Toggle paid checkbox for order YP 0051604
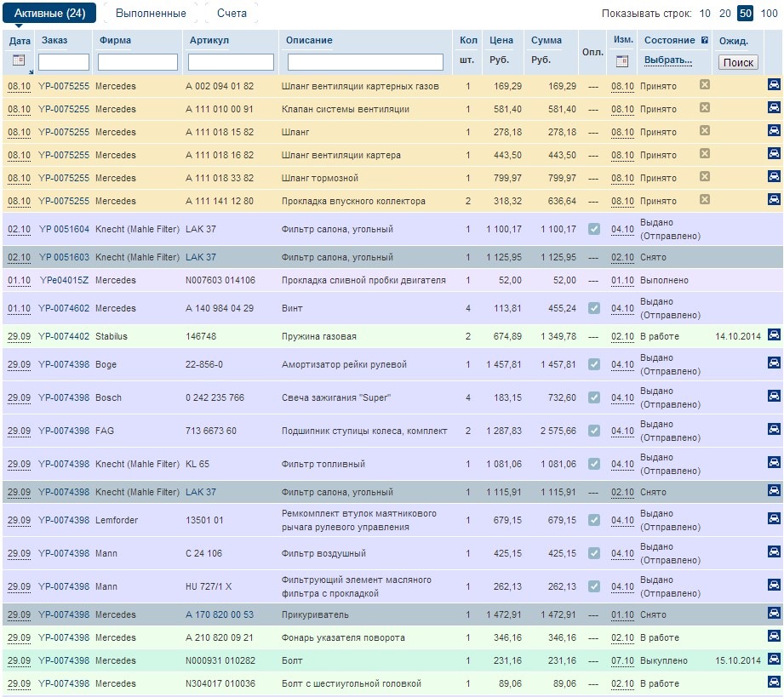Viewport: 784px width, 697px height. (x=593, y=229)
